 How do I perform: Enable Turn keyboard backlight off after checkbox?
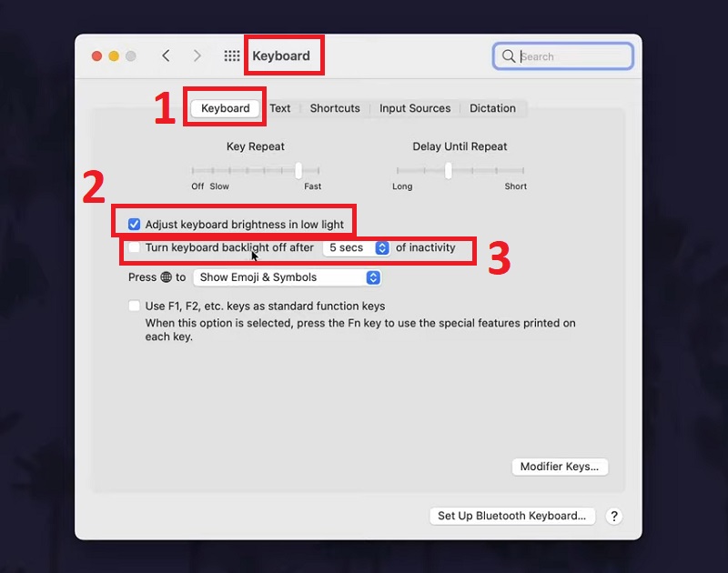point(135,247)
